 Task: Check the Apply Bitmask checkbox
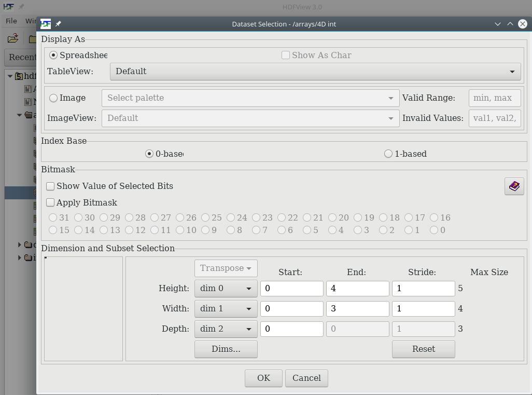(x=50, y=203)
